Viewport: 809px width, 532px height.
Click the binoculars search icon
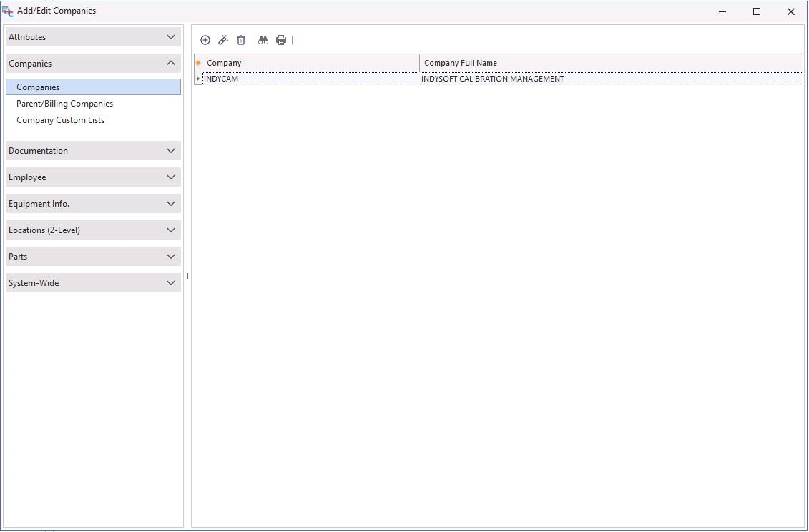point(263,40)
